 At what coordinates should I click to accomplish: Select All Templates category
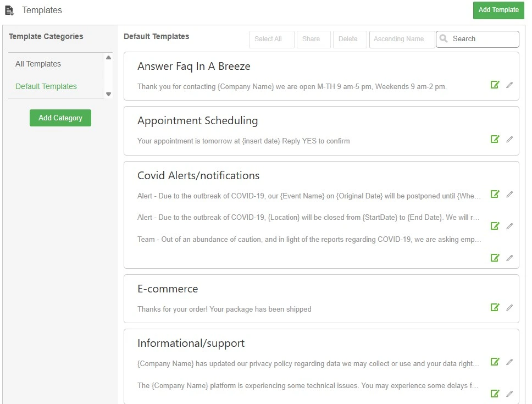pos(38,64)
